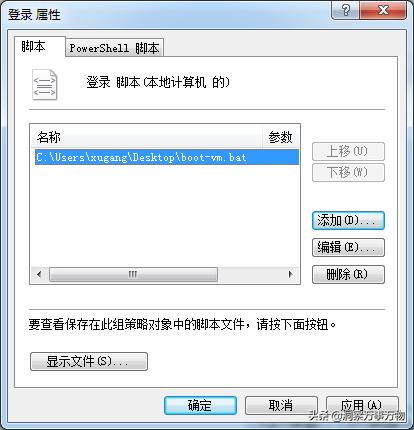Edit the selected script with 编辑
414x430 pixels.
348,247
